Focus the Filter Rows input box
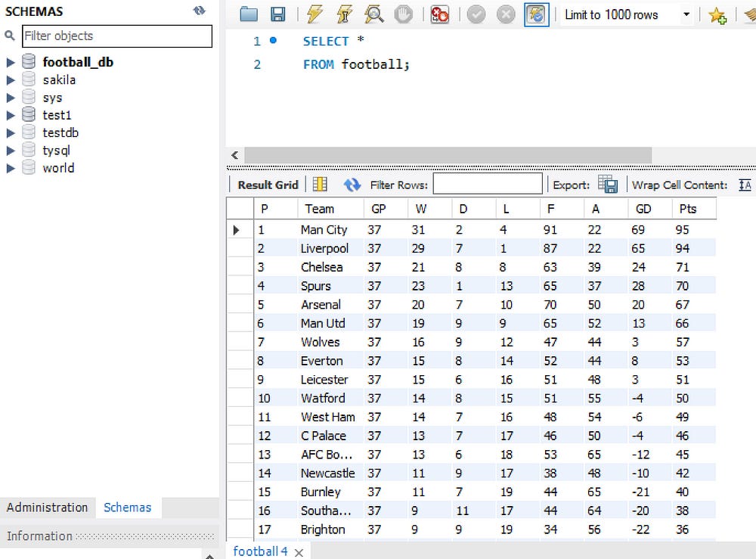This screenshot has height=559, width=756. (x=488, y=184)
